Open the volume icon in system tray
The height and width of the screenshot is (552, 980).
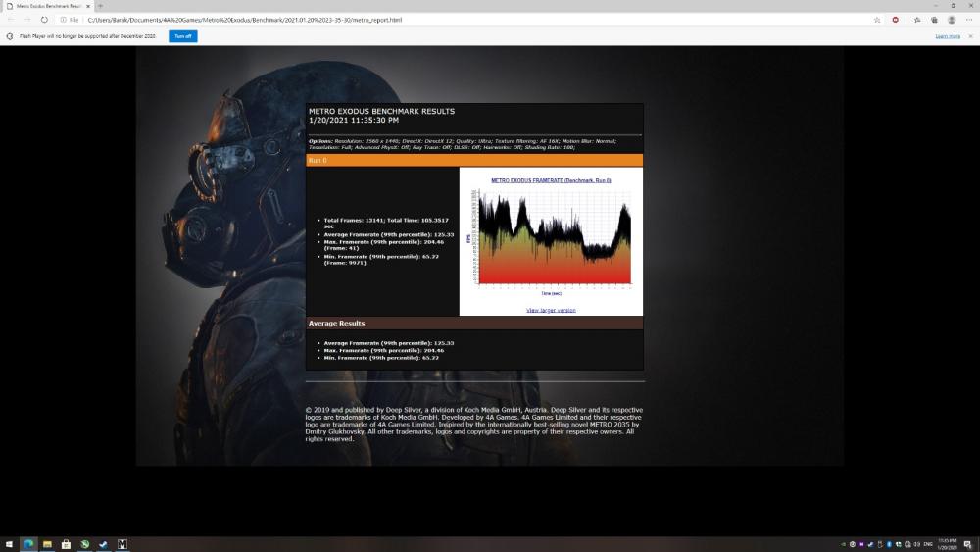(x=917, y=544)
